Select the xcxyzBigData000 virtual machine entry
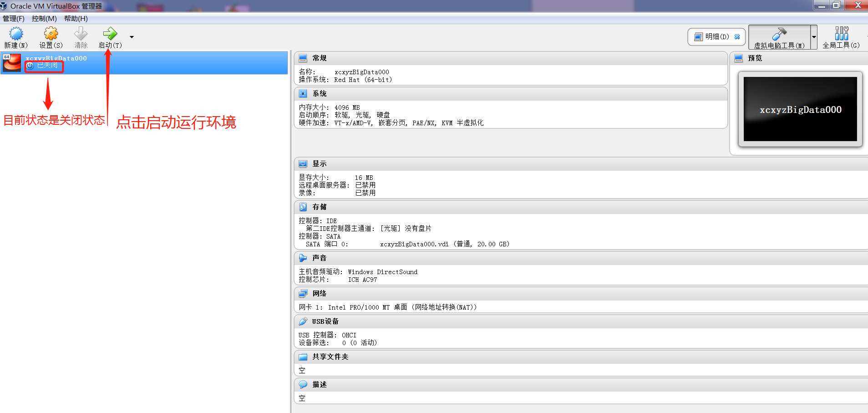The width and height of the screenshot is (868, 413). 144,62
